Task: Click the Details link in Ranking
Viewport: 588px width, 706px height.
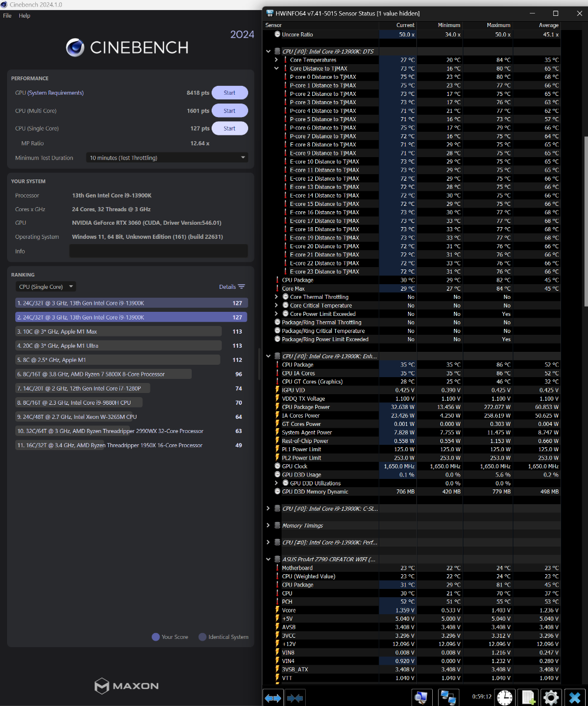Action: click(227, 287)
